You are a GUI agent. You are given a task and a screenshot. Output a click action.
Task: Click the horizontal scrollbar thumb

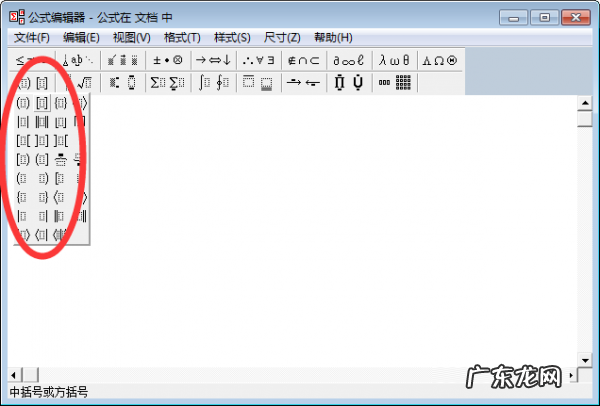(30, 375)
